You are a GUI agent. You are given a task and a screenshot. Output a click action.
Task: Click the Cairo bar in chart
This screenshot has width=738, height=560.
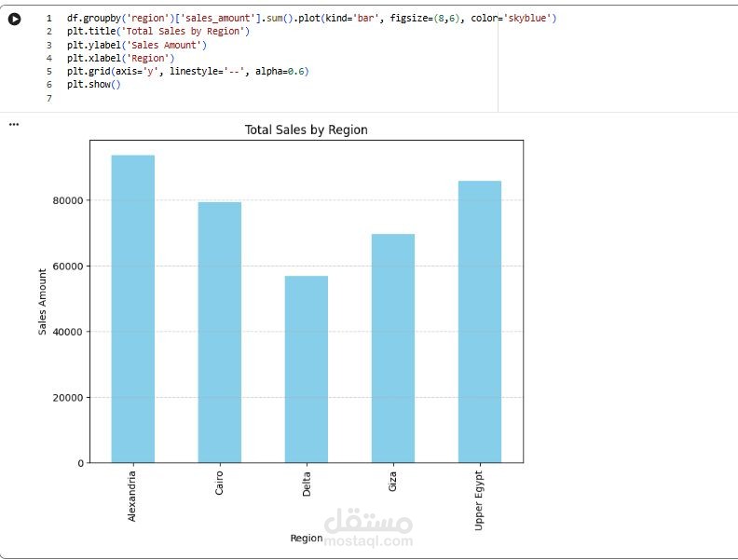click(x=219, y=333)
